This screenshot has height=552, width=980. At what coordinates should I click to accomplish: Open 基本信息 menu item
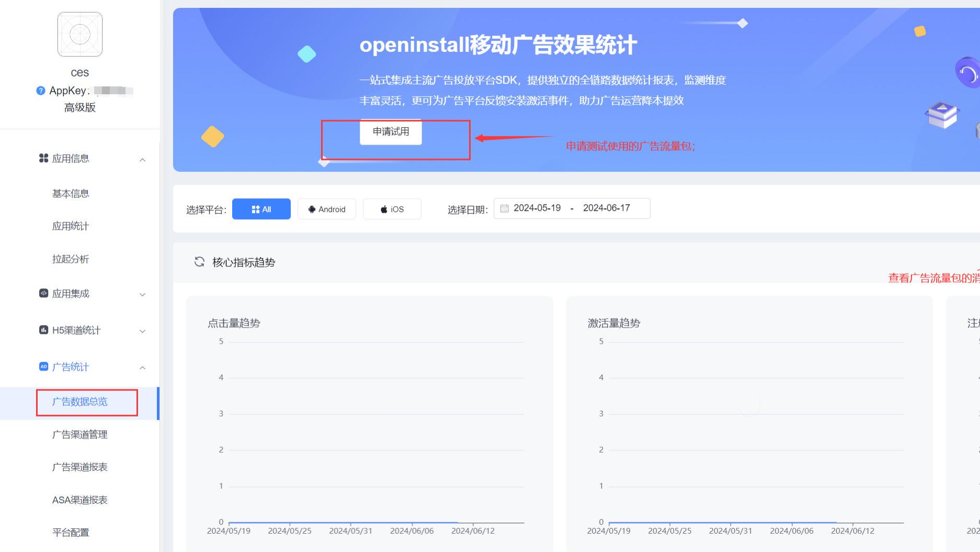pyautogui.click(x=71, y=194)
